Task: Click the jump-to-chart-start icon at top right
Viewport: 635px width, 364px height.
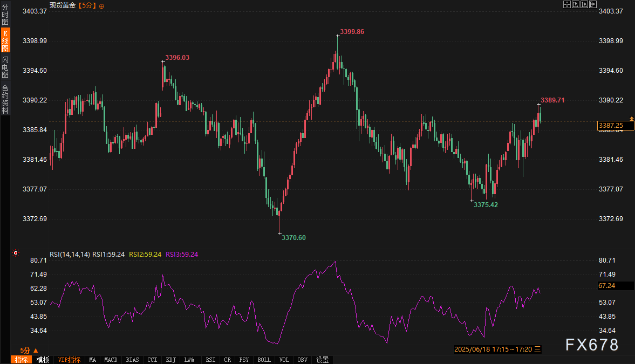Action: click(576, 4)
